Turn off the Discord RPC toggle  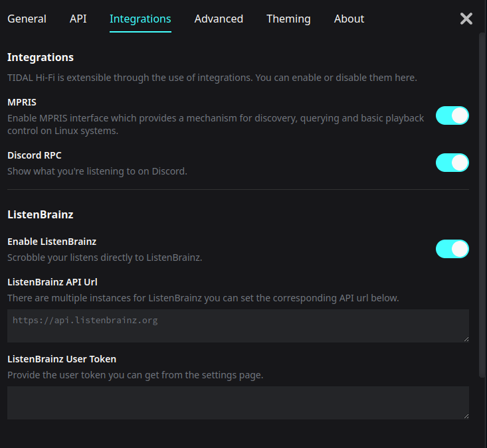tap(452, 163)
